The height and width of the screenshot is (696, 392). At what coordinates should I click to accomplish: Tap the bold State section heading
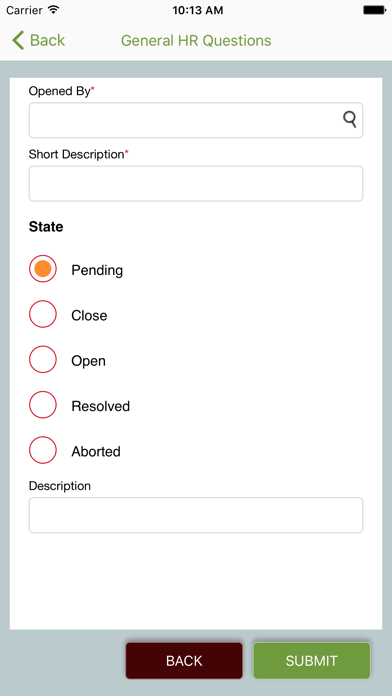coord(46,227)
